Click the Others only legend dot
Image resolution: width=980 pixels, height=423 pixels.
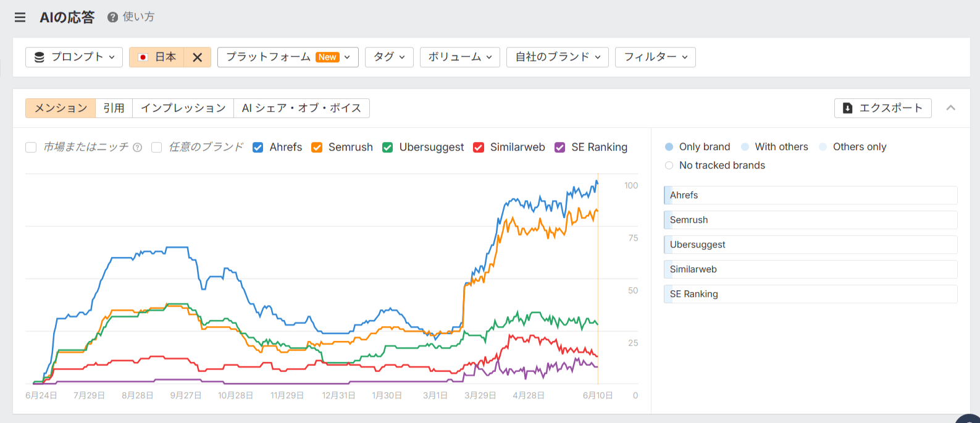pos(823,147)
